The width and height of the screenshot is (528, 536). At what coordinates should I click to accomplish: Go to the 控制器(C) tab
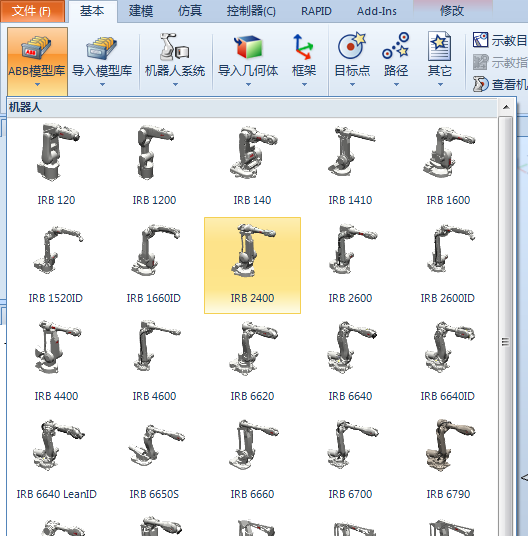pyautogui.click(x=251, y=11)
